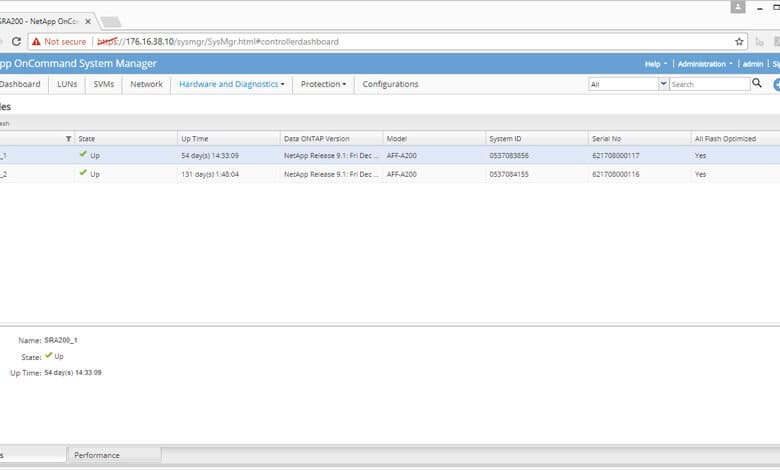This screenshot has height=470, width=780.
Task: Click the search magnifier icon
Action: [757, 83]
